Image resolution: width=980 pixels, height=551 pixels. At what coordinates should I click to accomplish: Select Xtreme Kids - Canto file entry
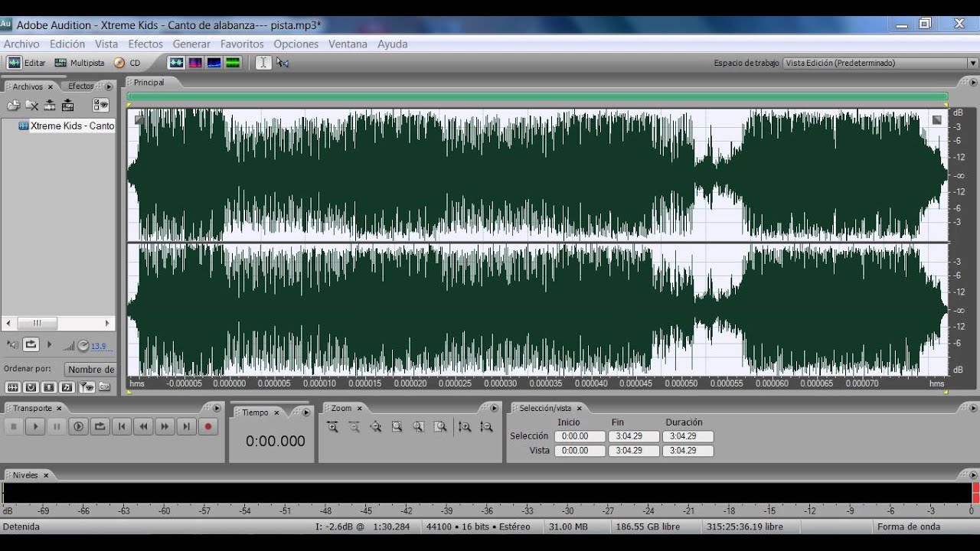click(67, 126)
